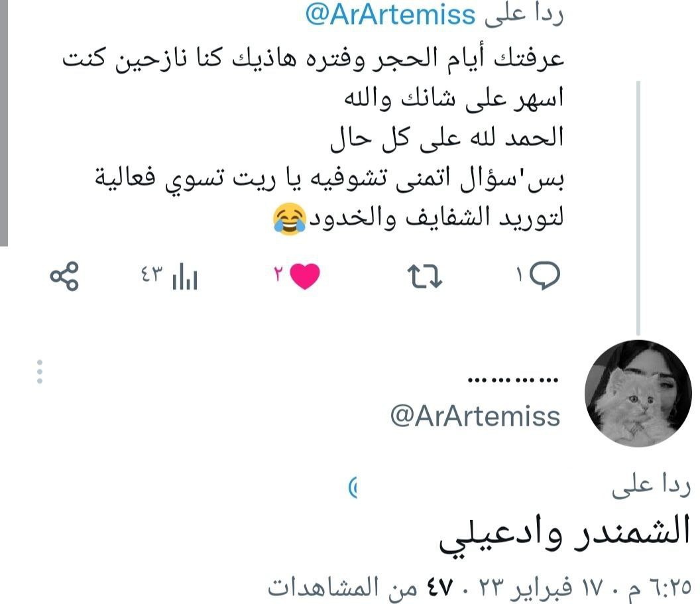Open the comment bubble icon showing ١ reply
This screenshot has height=604, width=700.
(545, 276)
